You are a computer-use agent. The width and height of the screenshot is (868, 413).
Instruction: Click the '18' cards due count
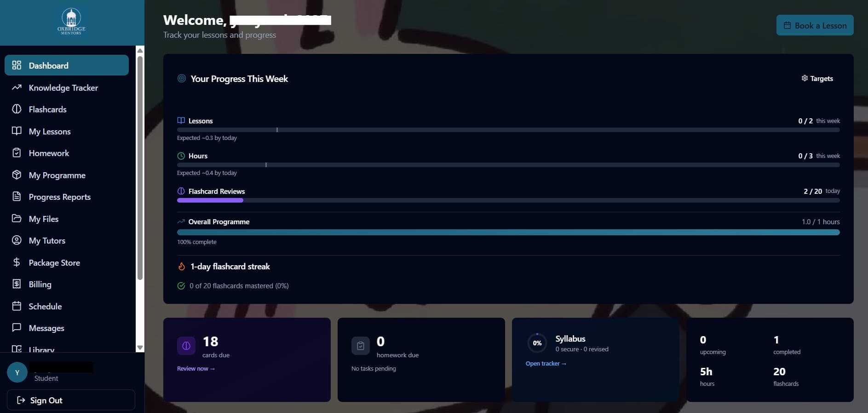tap(211, 341)
